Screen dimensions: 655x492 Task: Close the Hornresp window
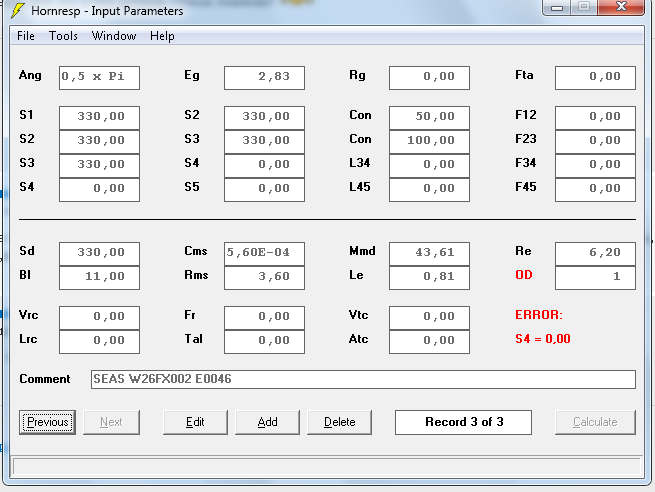click(621, 7)
